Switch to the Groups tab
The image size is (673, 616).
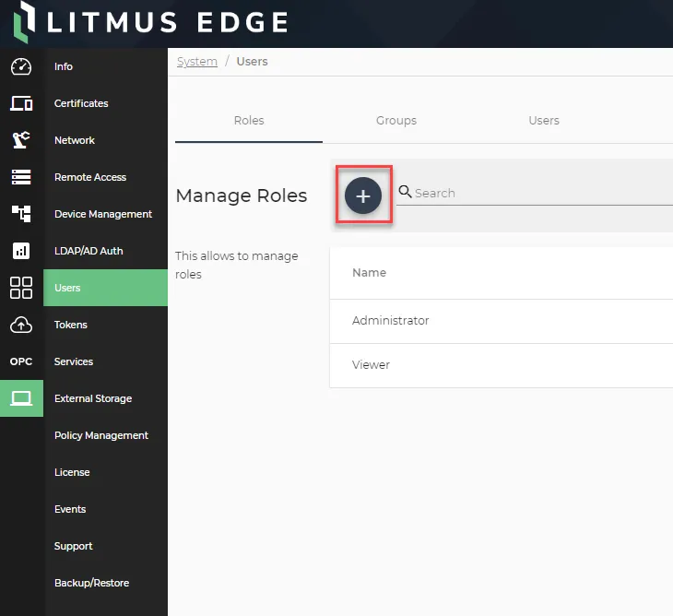coord(396,121)
